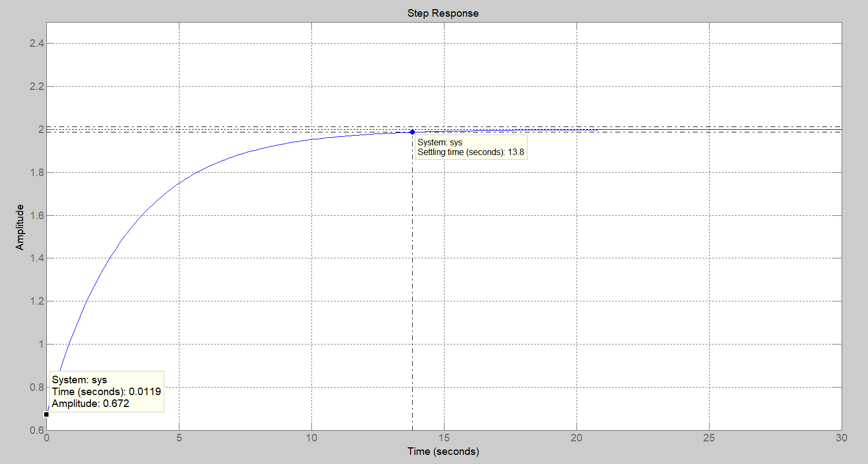Click y-axis tick label 1.2
The image size is (868, 464).
pyautogui.click(x=37, y=301)
